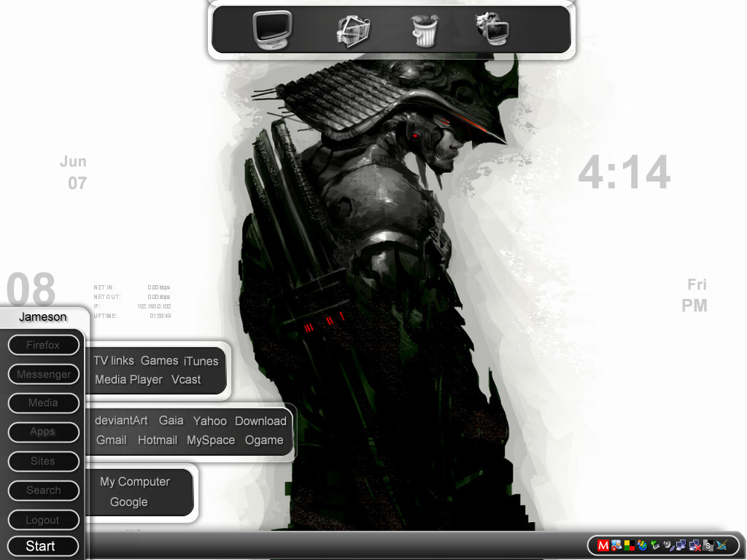Open the Games shortcut
747x560 pixels.
coord(159,360)
